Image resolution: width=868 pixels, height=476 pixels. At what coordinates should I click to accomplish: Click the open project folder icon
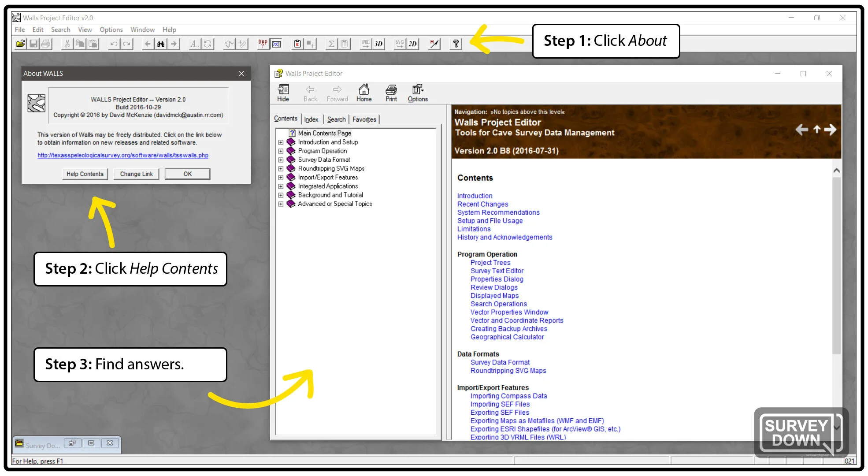tap(20, 44)
